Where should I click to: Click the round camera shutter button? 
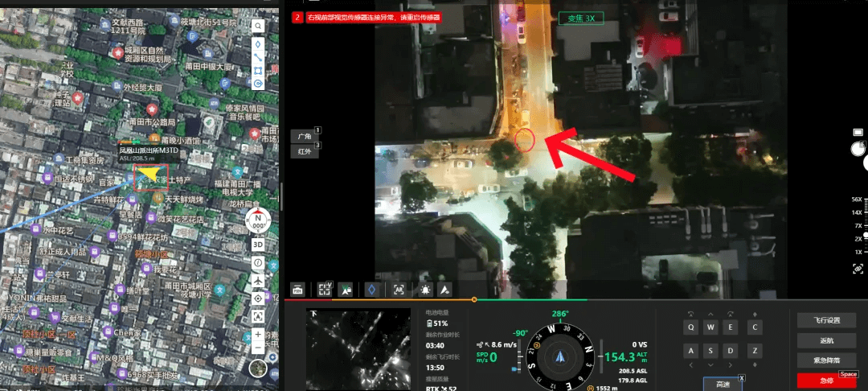[858, 148]
